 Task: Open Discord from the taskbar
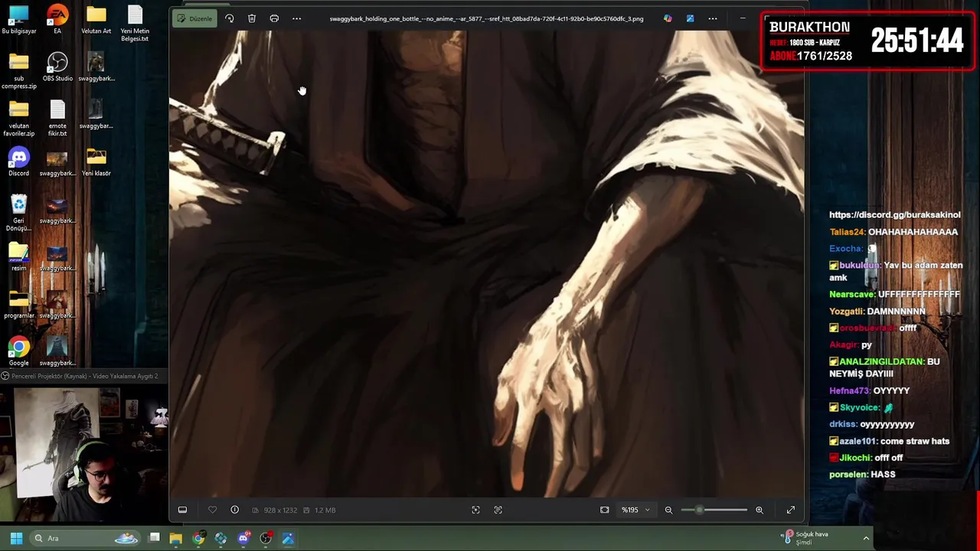click(x=243, y=538)
